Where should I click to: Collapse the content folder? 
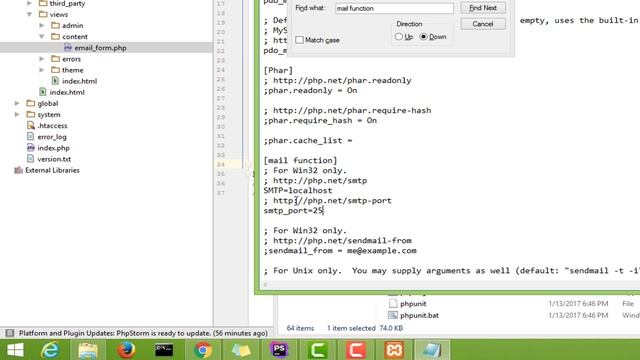pos(42,36)
